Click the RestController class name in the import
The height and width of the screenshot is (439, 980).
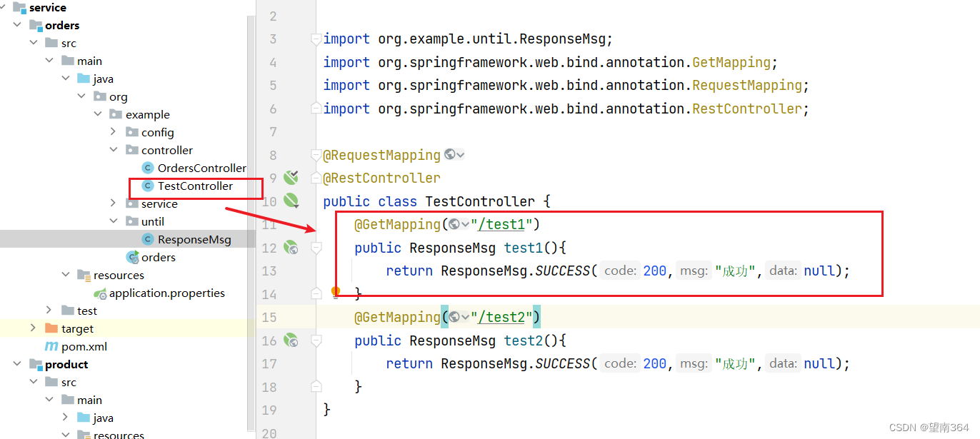[x=747, y=109]
